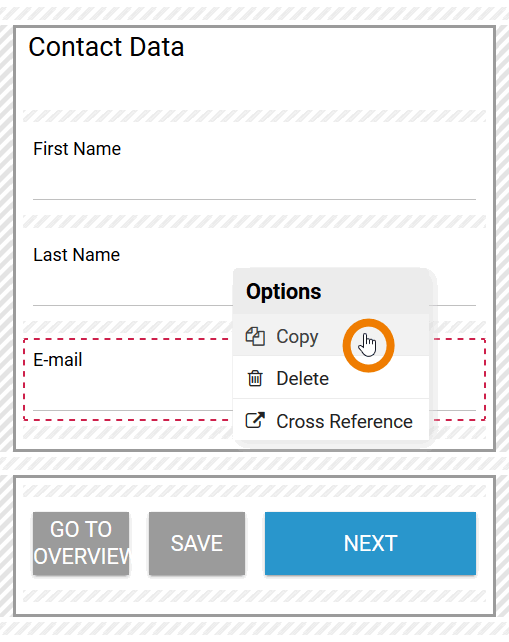The width and height of the screenshot is (509, 642).
Task: Focus the Last Name input field
Action: coord(133,289)
